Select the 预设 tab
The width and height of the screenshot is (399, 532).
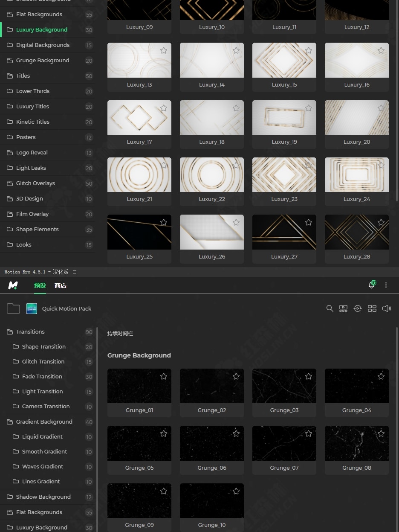[40, 285]
